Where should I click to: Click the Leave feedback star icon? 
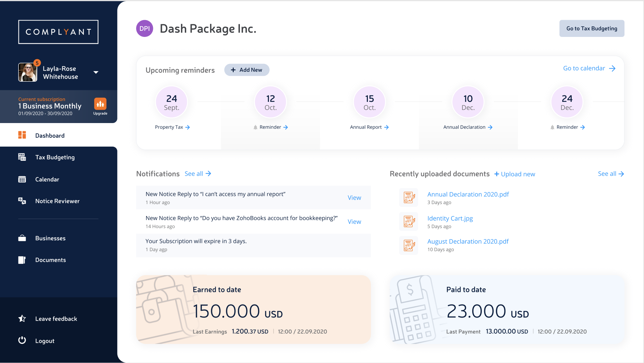pos(22,319)
